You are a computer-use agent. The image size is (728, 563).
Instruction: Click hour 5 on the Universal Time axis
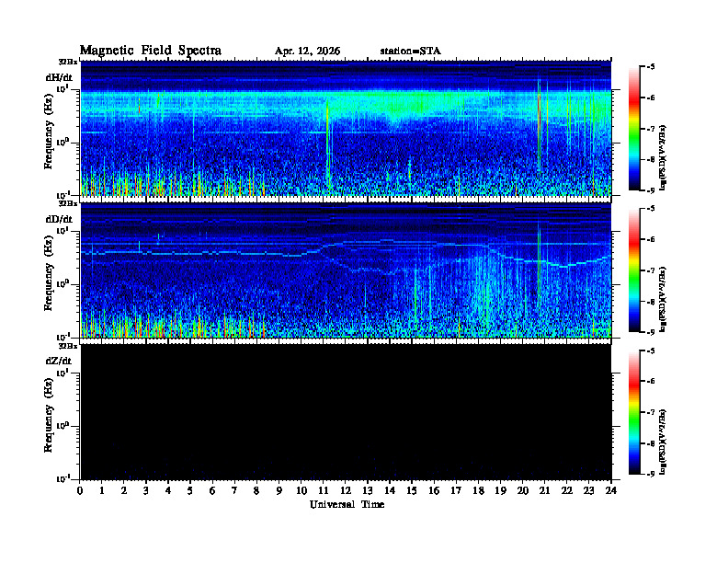pyautogui.click(x=190, y=490)
